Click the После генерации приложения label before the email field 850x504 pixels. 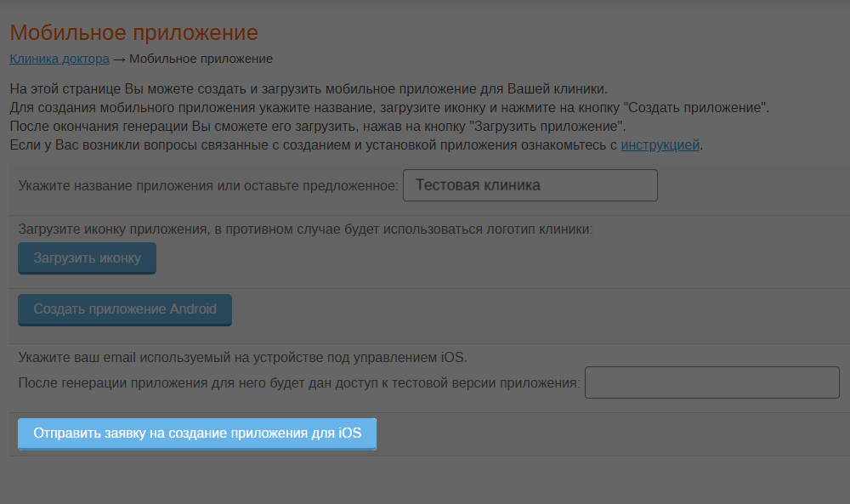(x=299, y=383)
